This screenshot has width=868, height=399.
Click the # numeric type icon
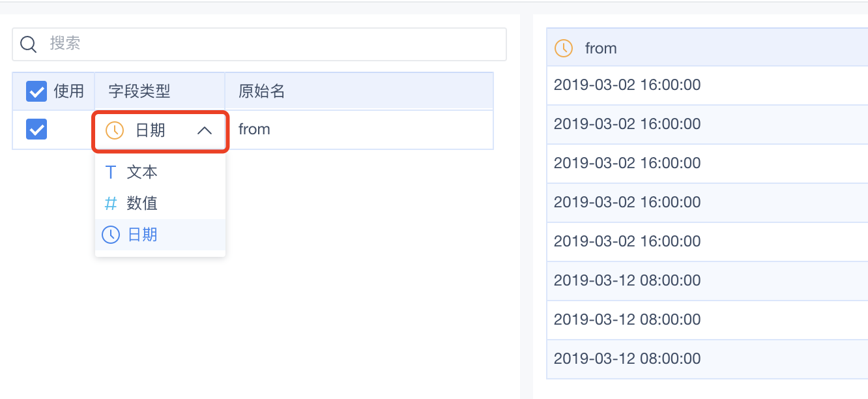point(111,203)
